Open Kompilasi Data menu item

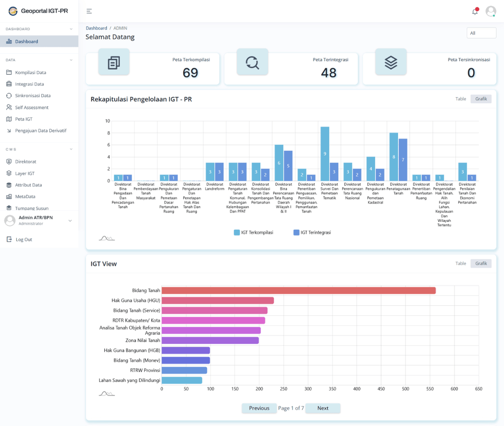(x=30, y=72)
